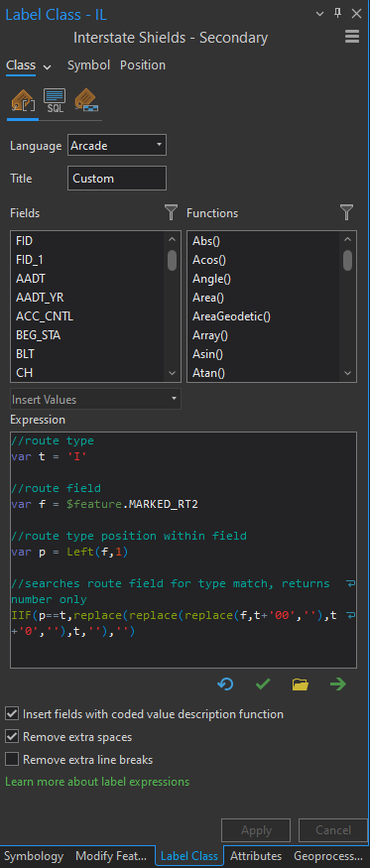Expand the Class tab dropdown arrow
The height and width of the screenshot is (868, 370).
tap(47, 67)
